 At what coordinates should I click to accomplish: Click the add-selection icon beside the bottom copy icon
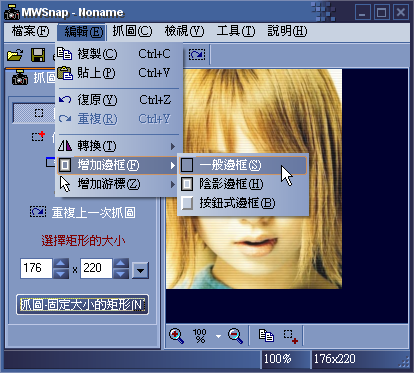pos(291,336)
